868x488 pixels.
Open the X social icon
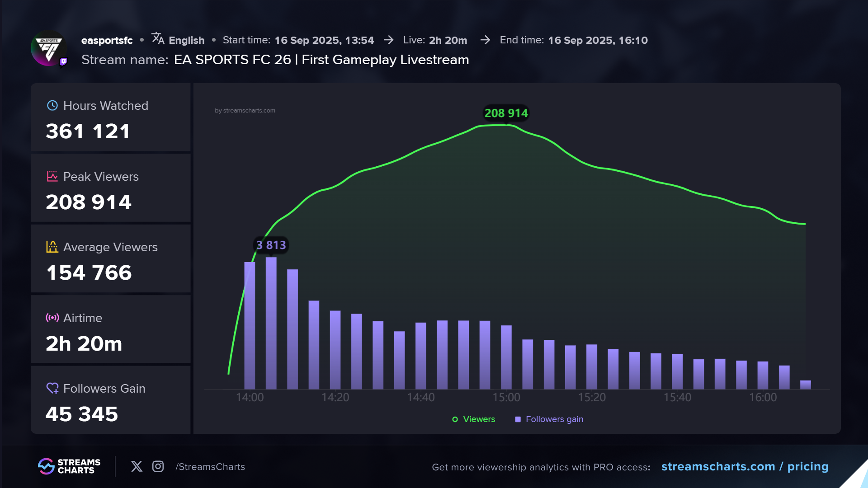(137, 466)
